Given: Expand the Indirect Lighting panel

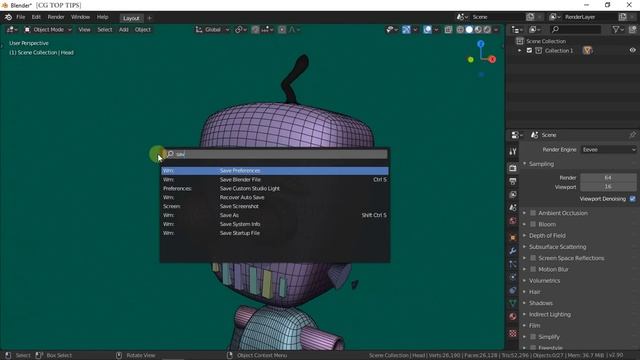Looking at the screenshot, I should click(550, 314).
